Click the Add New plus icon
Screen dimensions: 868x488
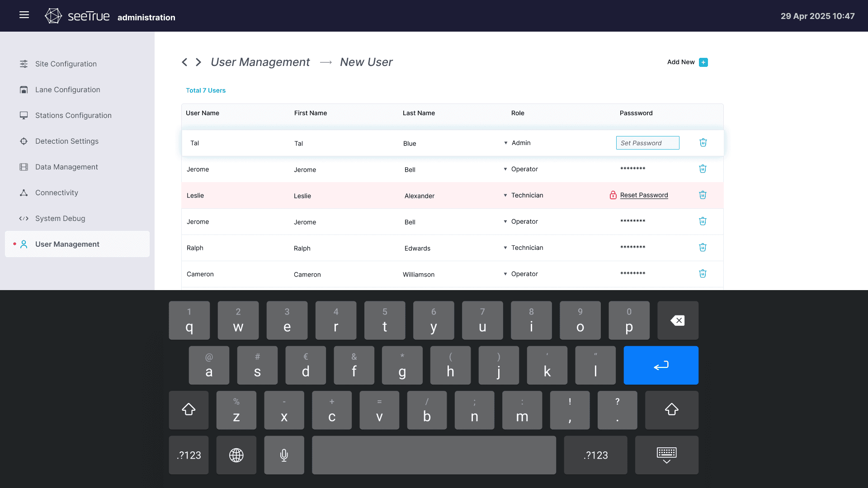point(703,62)
